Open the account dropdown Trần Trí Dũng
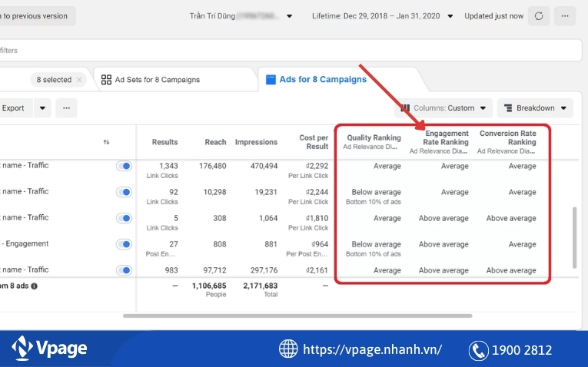 pos(241,16)
